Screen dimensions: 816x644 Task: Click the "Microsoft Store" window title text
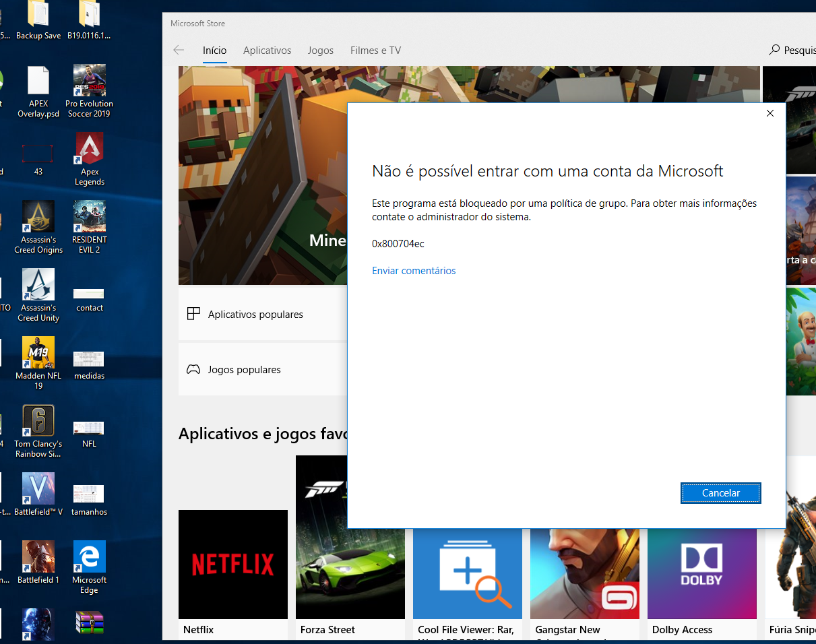pyautogui.click(x=197, y=24)
